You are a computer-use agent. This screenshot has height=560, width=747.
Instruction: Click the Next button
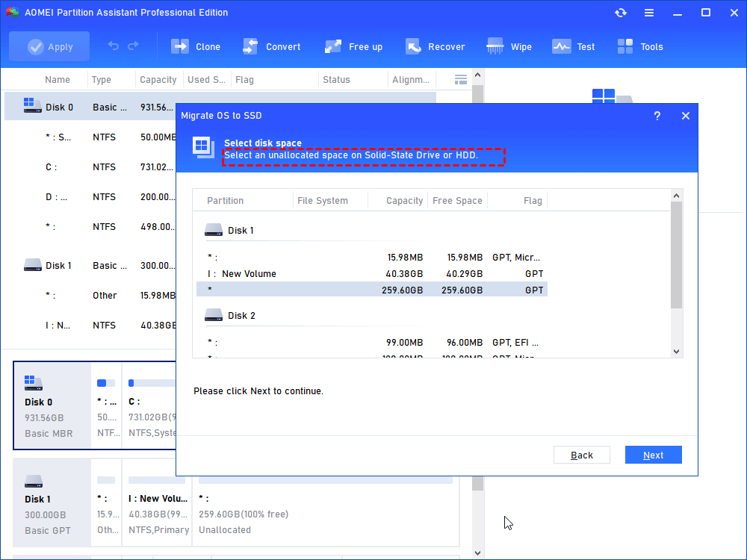pyautogui.click(x=653, y=455)
